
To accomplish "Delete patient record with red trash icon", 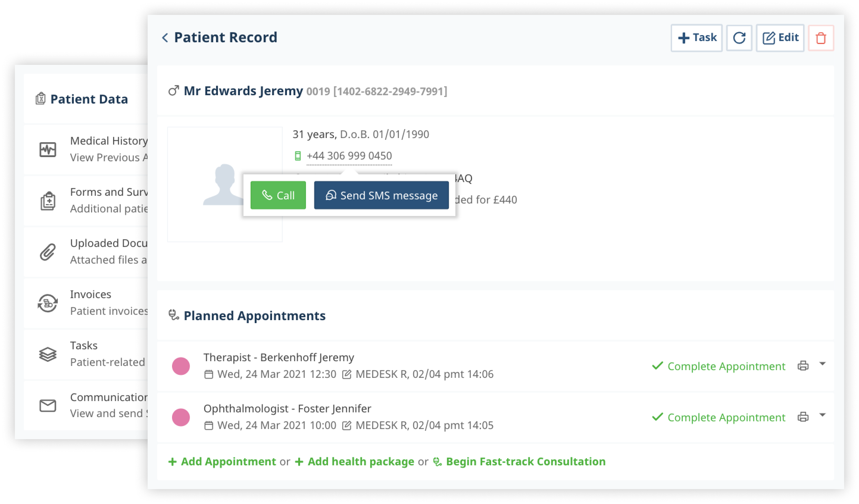I will coord(821,38).
